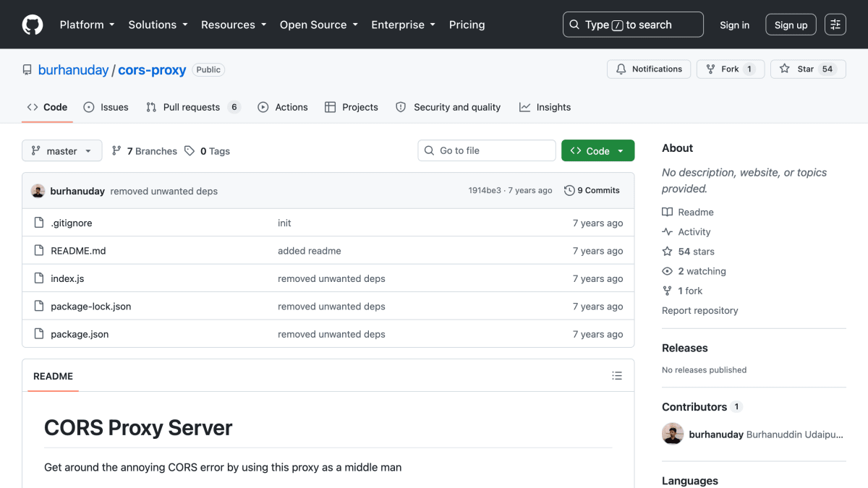Click the 'added readme' commit message

[x=309, y=251]
